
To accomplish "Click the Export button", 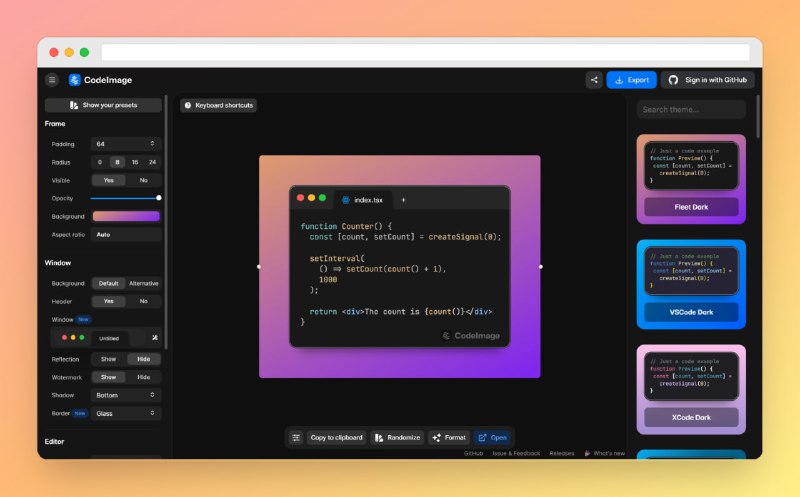I will (x=631, y=80).
